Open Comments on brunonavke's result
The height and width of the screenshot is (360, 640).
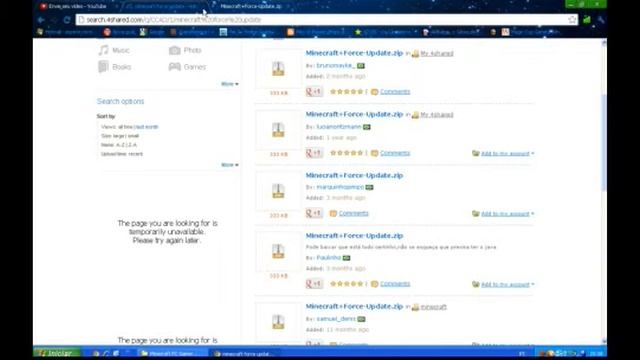click(395, 91)
